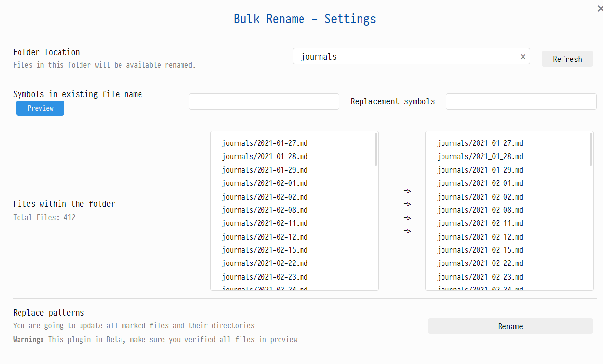Viewport: 603px width, 364px height.
Task: Close the Bulk Rename settings dialog
Action: click(600, 9)
